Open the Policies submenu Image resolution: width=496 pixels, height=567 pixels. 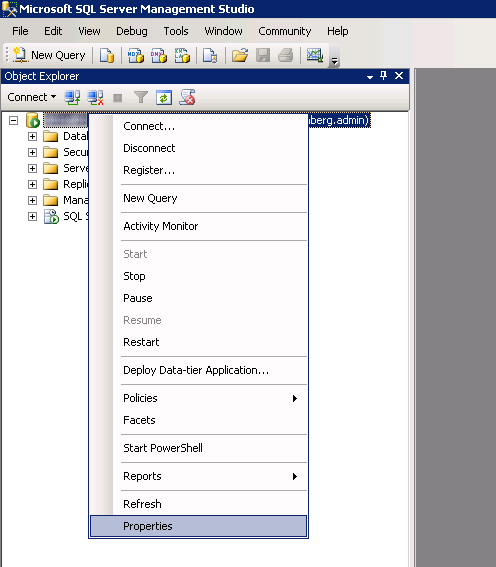point(198,398)
